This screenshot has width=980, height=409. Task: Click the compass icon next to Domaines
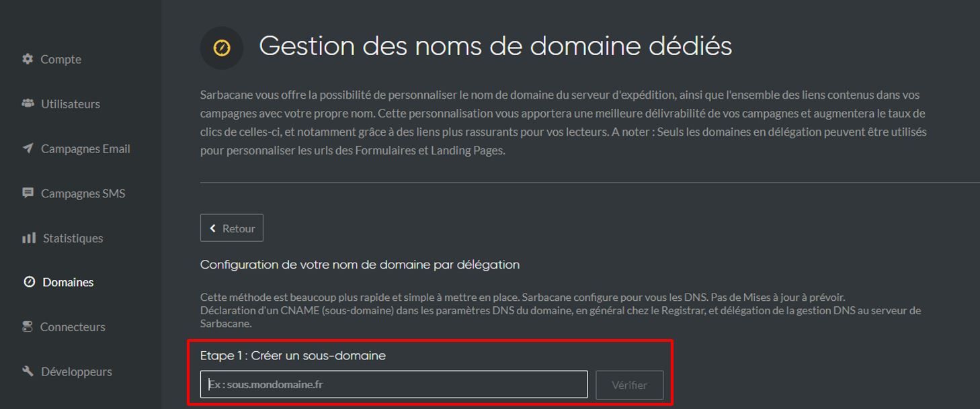click(x=29, y=282)
